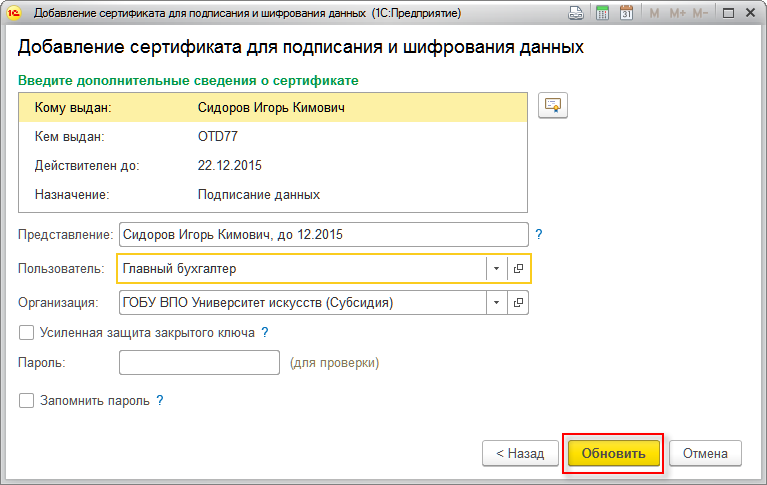Click the M- memory button
Viewport: 767px width, 485px height.
[700, 13]
